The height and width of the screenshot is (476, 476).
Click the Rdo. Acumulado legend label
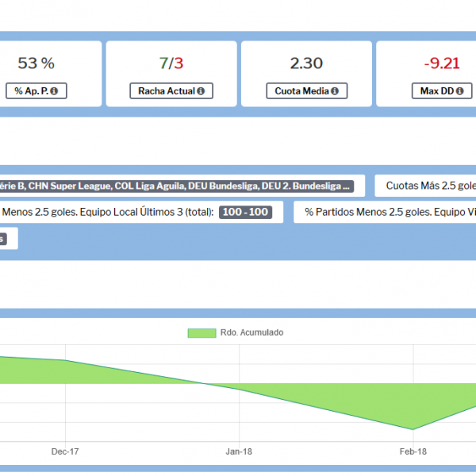[251, 332]
